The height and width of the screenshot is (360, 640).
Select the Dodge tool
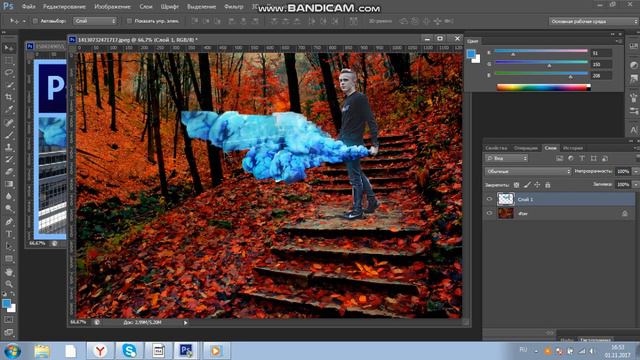tap(9, 208)
